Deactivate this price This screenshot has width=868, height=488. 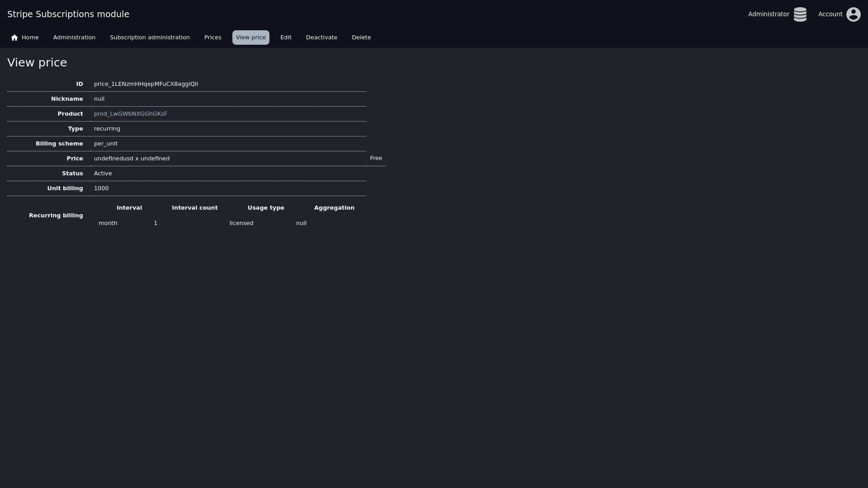[x=321, y=38]
